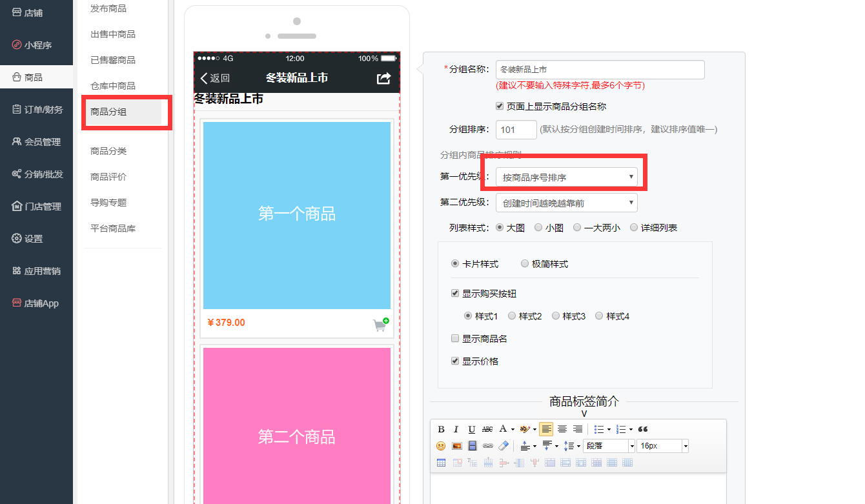Center align text in the editor
The width and height of the screenshot is (865, 504).
pos(562,429)
